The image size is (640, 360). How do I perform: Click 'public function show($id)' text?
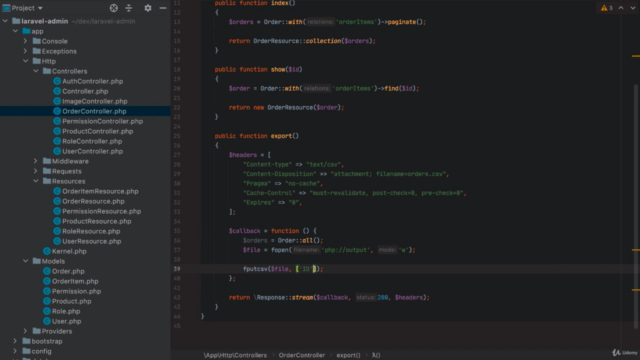(x=258, y=69)
